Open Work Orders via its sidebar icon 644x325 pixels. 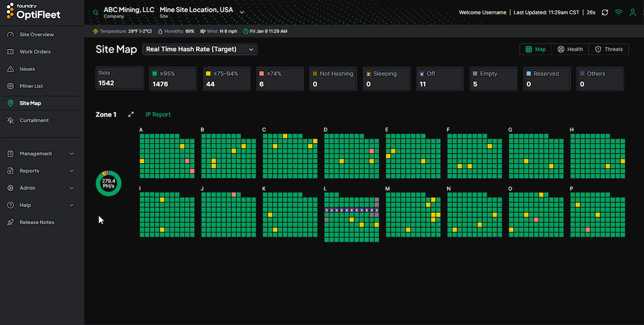[x=11, y=52]
